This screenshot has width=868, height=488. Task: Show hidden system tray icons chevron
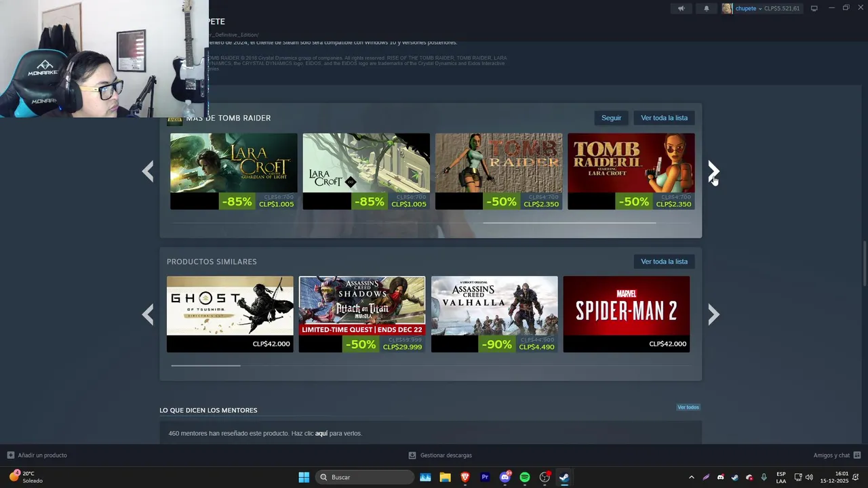click(x=691, y=477)
